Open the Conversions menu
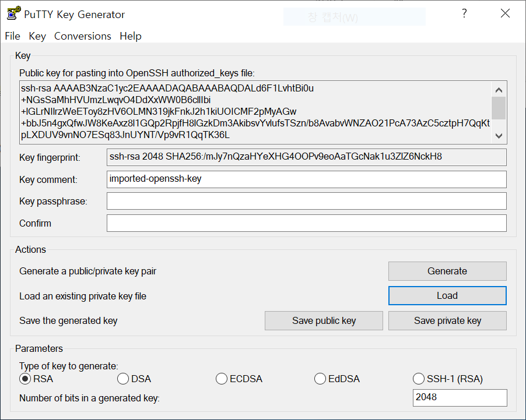The image size is (526, 420). pos(83,36)
